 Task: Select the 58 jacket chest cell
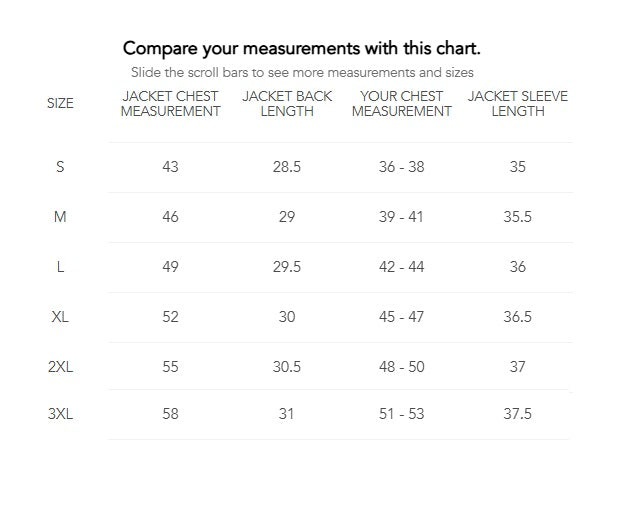point(170,414)
